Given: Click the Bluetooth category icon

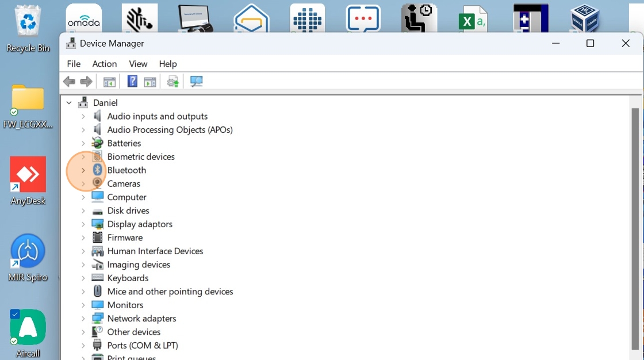Looking at the screenshot, I should point(97,170).
